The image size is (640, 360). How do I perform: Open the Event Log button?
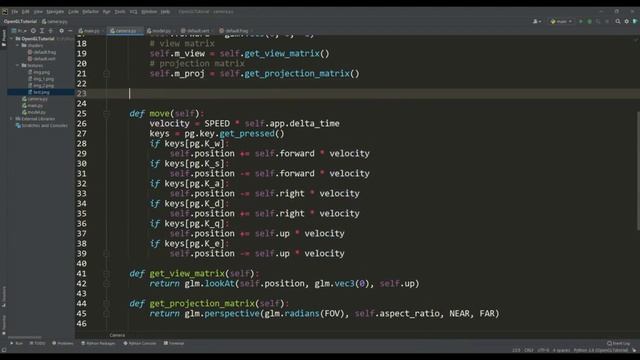(x=618, y=343)
